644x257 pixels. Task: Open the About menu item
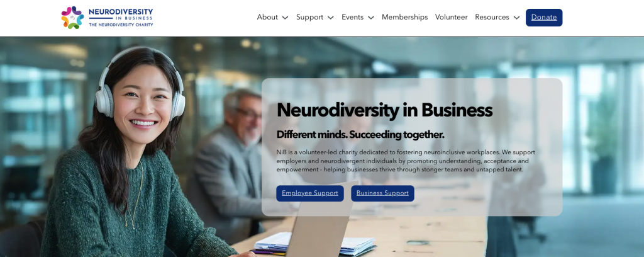coord(267,17)
